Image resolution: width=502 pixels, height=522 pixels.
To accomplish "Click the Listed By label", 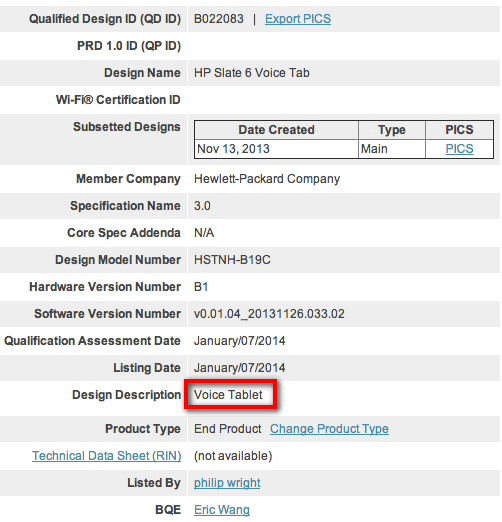I will click(154, 483).
